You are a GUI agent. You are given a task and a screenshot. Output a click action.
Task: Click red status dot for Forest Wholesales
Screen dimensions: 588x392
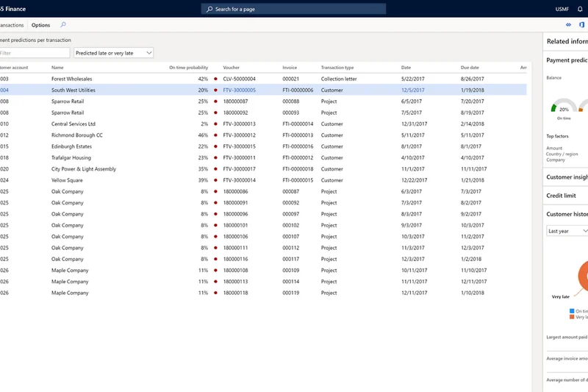click(x=215, y=79)
